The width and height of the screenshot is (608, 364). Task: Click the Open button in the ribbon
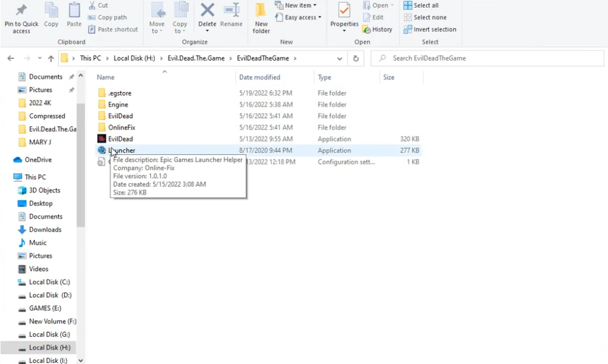click(x=378, y=5)
